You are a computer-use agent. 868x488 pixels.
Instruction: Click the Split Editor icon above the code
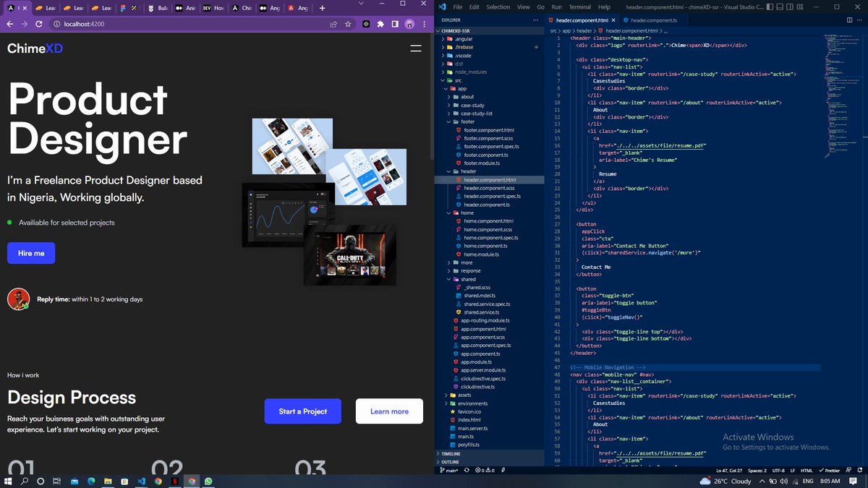(848, 20)
